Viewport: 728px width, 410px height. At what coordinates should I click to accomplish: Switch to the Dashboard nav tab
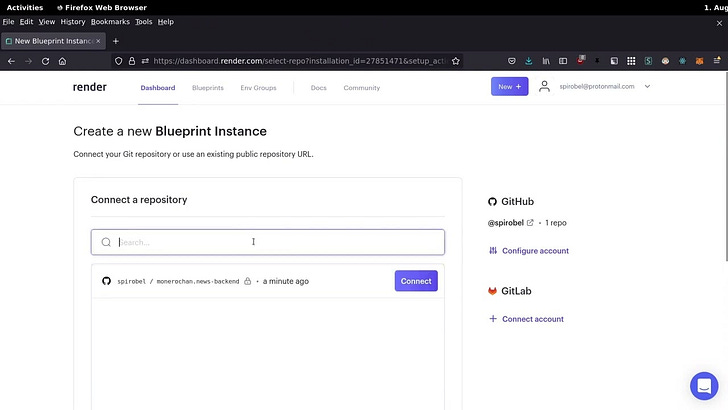(158, 88)
